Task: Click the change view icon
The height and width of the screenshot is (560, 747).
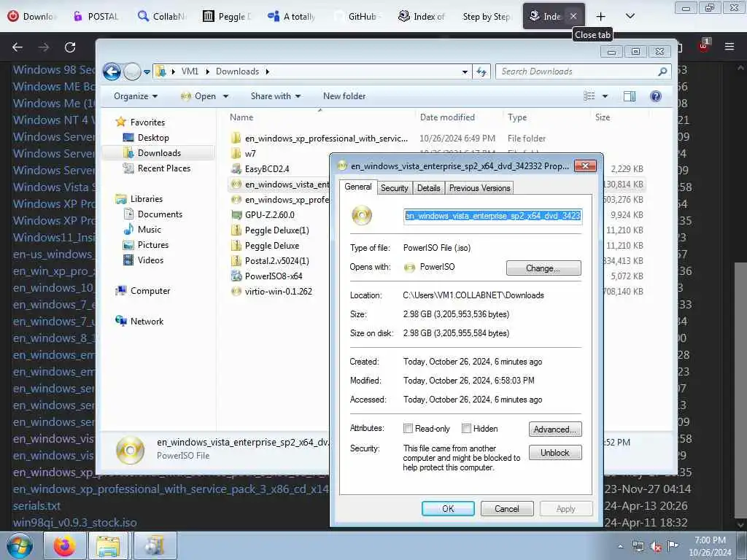Action: 589,96
